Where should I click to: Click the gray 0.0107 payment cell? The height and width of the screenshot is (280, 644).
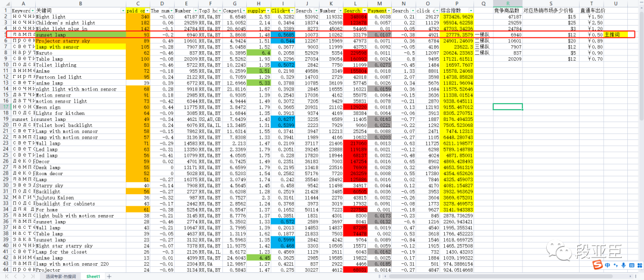coord(379,35)
